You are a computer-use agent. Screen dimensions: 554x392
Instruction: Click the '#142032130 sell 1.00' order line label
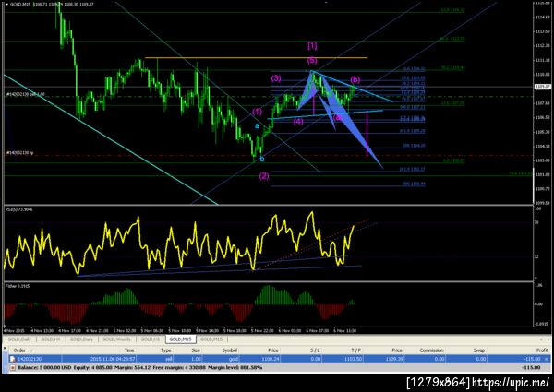[x=26, y=95]
